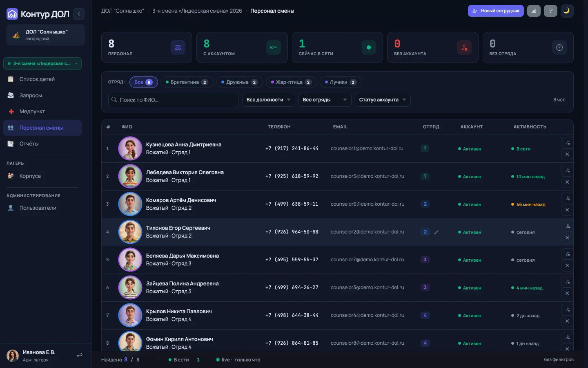Open the Все отряды dropdown
The image size is (588, 368).
[x=325, y=100]
